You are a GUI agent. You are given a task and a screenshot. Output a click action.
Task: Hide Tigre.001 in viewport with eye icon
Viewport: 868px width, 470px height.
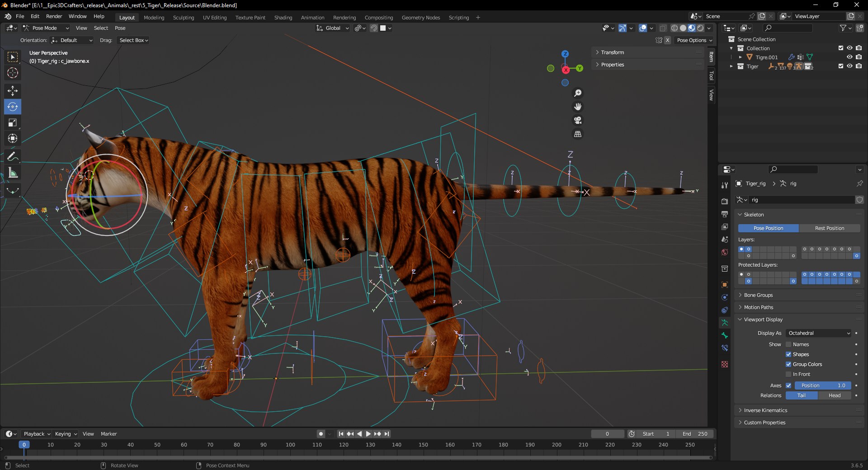pyautogui.click(x=849, y=57)
